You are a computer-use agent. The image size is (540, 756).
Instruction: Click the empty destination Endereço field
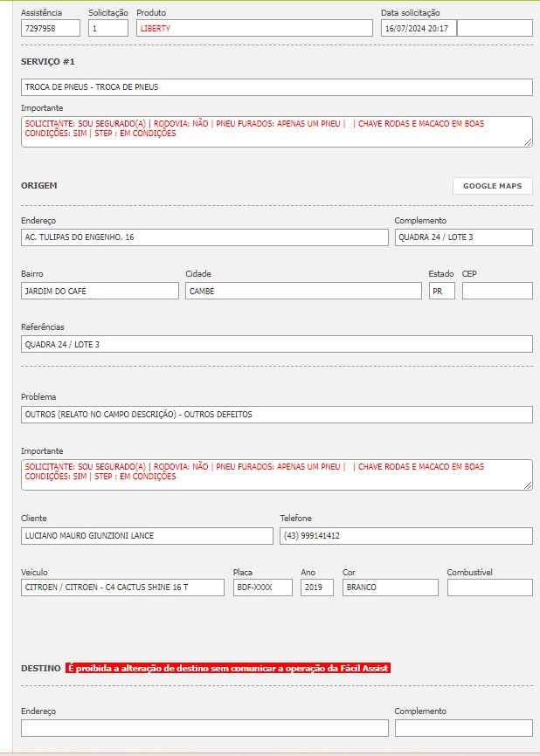pyautogui.click(x=204, y=728)
